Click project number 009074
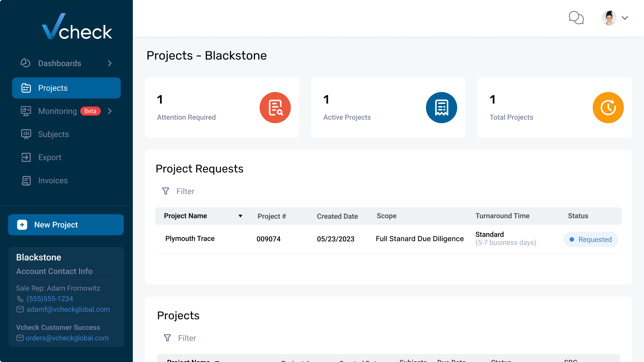 point(268,239)
